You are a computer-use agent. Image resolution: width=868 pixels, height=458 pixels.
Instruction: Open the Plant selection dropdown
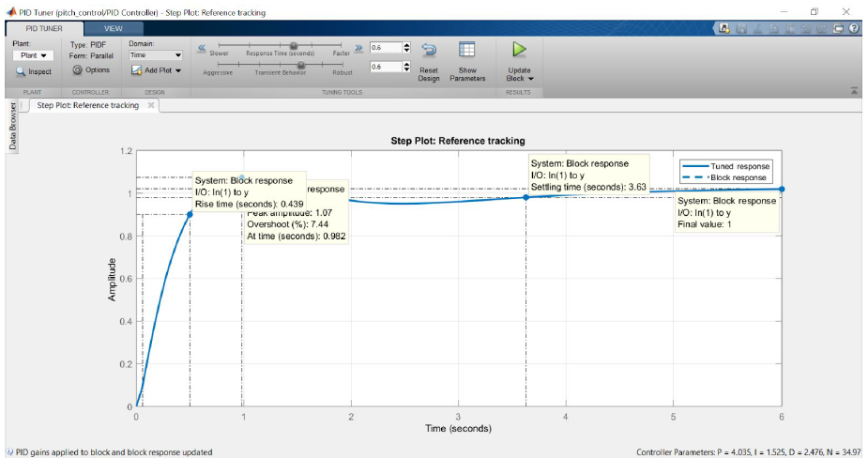pyautogui.click(x=33, y=55)
